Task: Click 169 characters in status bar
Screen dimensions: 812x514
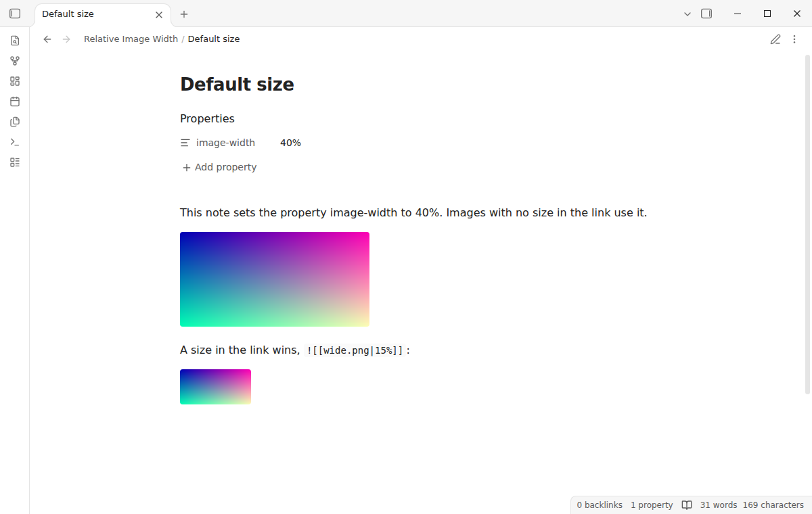Action: tap(773, 505)
